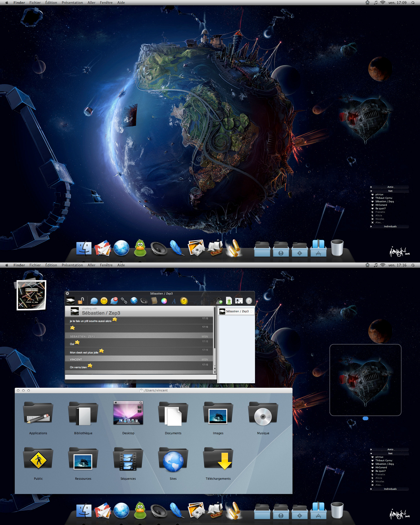
Task: Click the block contact bubble with red minus
Action: coord(114,300)
